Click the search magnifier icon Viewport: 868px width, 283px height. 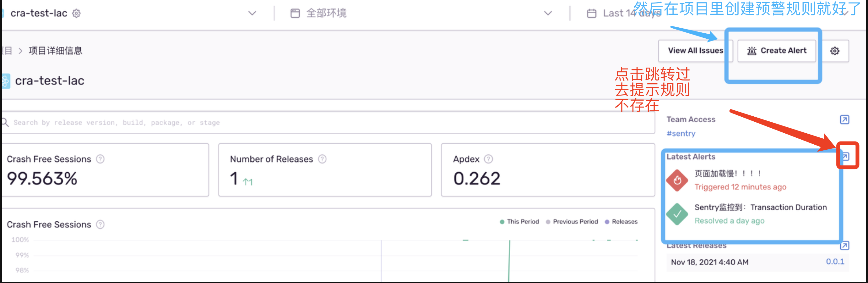coord(5,122)
